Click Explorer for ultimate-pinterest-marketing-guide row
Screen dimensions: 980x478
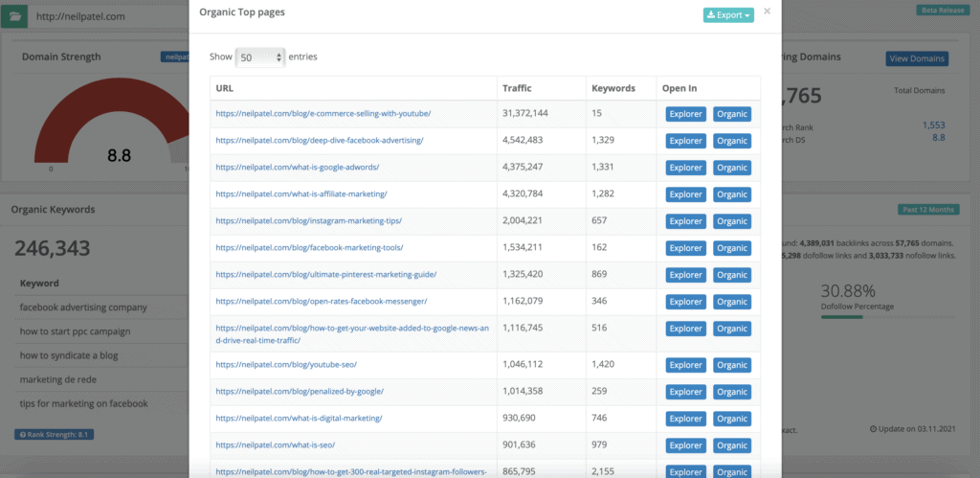point(685,275)
